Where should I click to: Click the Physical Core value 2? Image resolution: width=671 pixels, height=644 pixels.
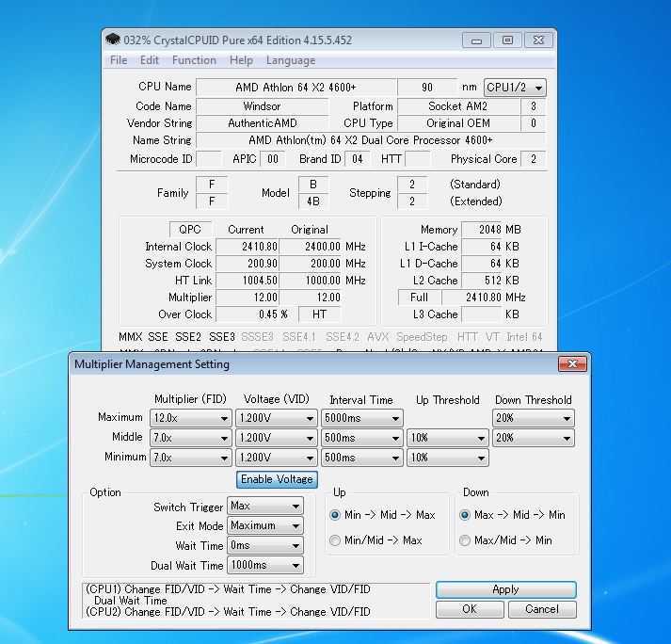click(x=534, y=159)
